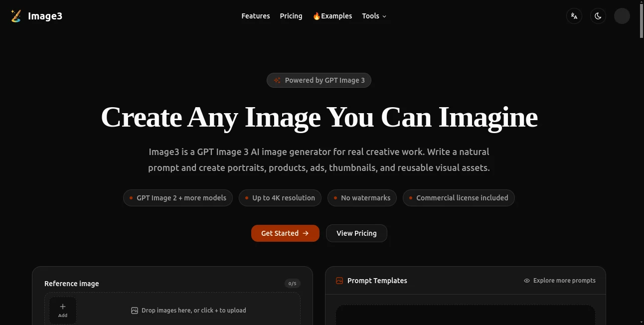Click the Prompt Templates picture icon
644x325 pixels.
click(x=339, y=281)
